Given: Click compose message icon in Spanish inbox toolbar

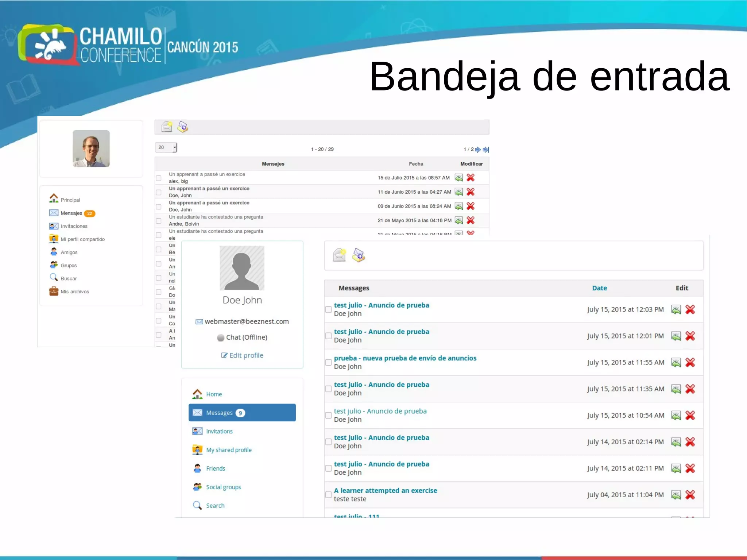Looking at the screenshot, I should [167, 127].
